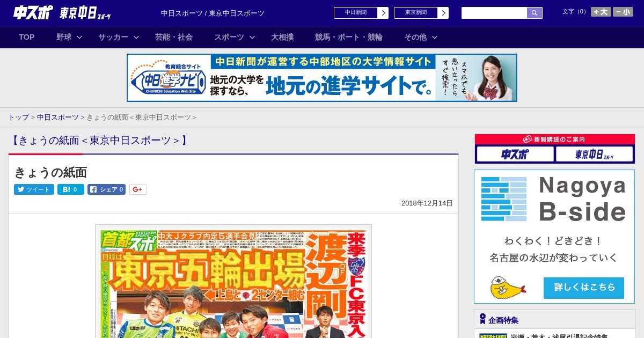The height and width of the screenshot is (338, 644).
Task: Open the 大相撲 section
Action: pyautogui.click(x=282, y=37)
